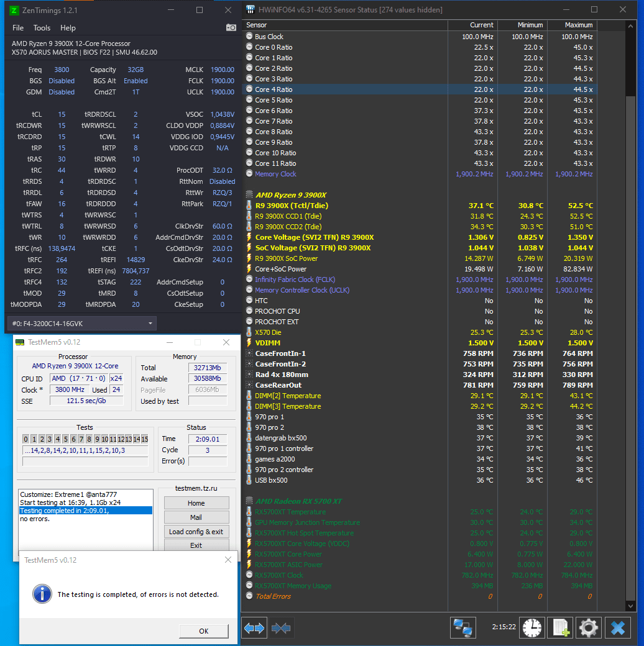
Task: Click the thermometer icon beside games a2000
Action: point(249,458)
